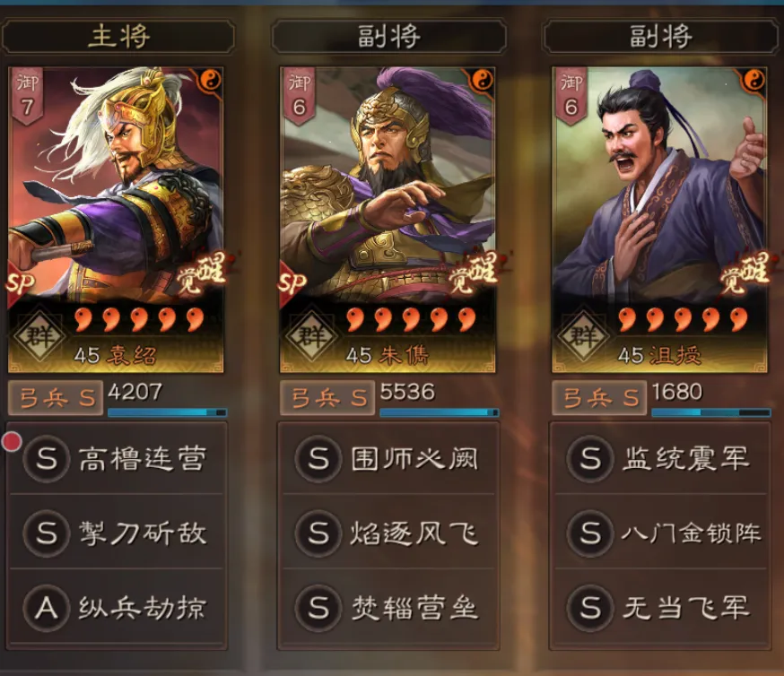Select the 八门金锁阵 skill
The image size is (784, 676).
coord(660,533)
